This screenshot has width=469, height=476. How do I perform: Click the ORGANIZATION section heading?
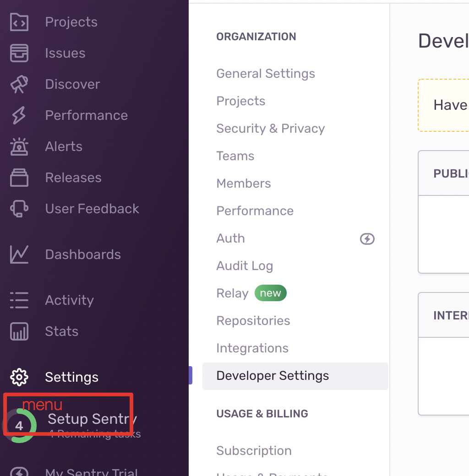point(256,37)
